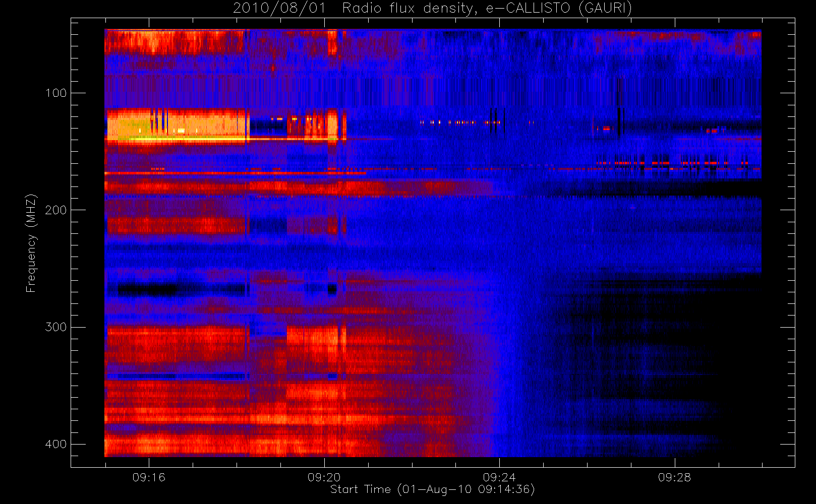
Task: Select the 300 frequency tick label
Action: click(56, 327)
